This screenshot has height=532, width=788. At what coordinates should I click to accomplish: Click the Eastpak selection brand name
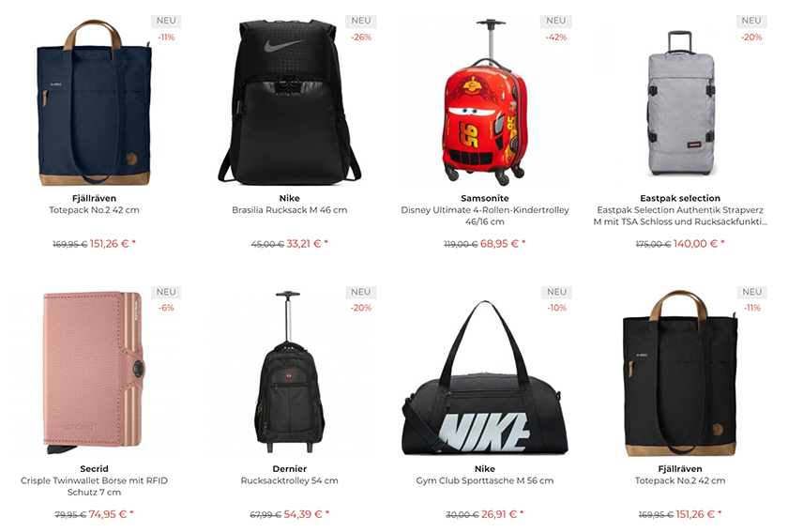(x=680, y=198)
